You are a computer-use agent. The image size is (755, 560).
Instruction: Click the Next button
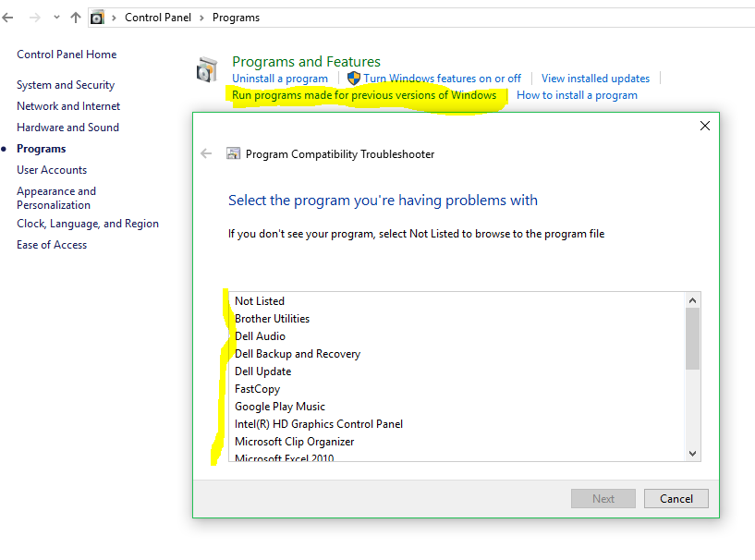pos(603,499)
